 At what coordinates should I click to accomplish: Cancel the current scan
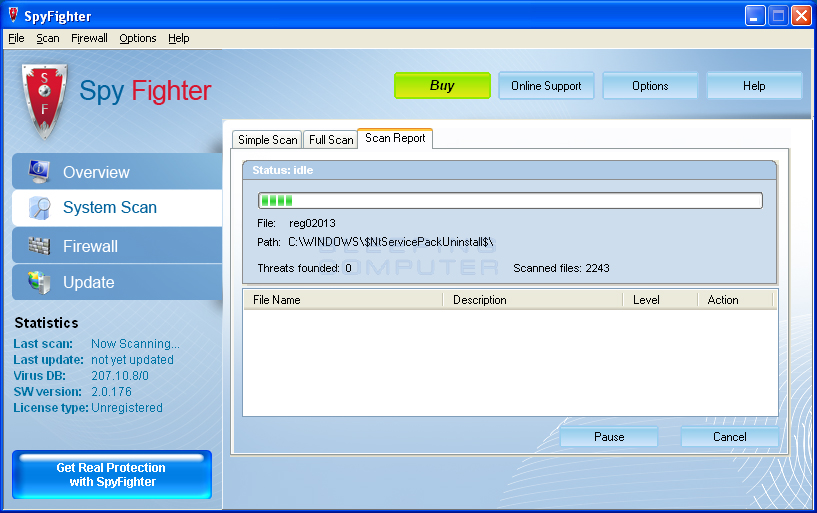729,437
